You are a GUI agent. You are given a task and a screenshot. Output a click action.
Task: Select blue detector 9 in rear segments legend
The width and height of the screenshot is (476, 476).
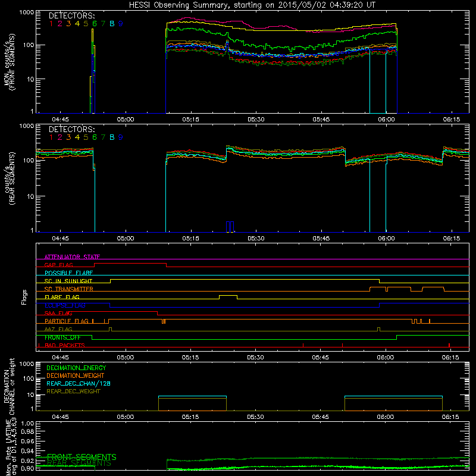coord(121,137)
